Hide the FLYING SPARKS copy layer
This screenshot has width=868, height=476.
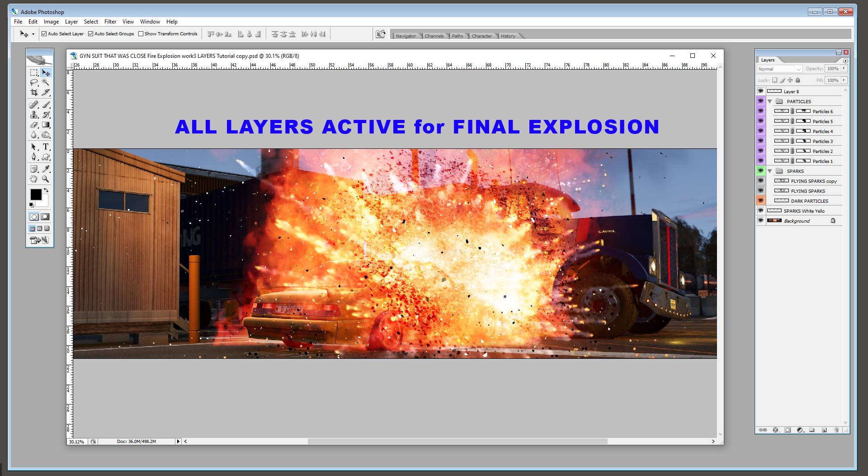(x=760, y=181)
